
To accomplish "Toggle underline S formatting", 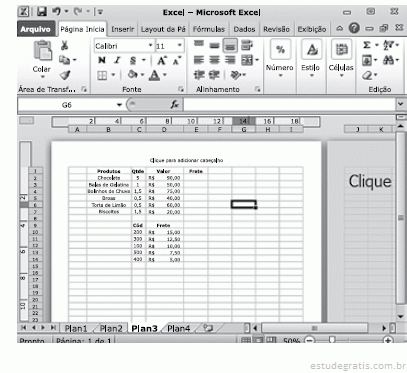I will point(133,60).
